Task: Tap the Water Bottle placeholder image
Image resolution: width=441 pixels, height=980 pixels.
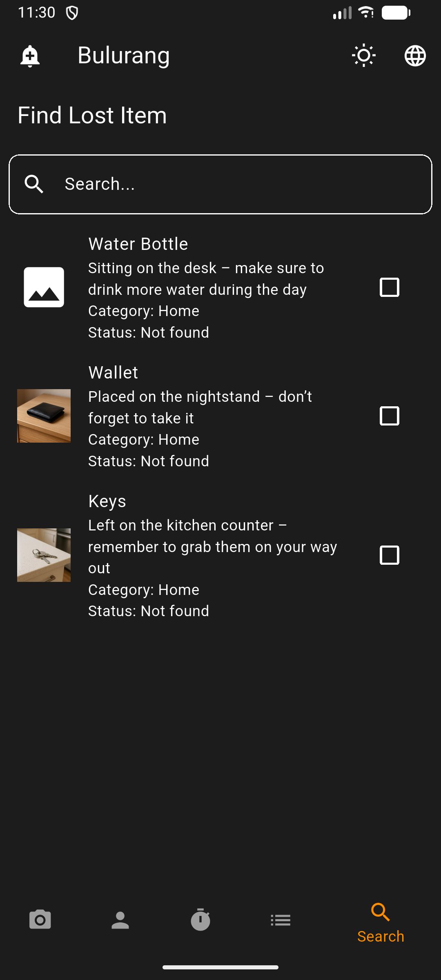Action: (44, 287)
